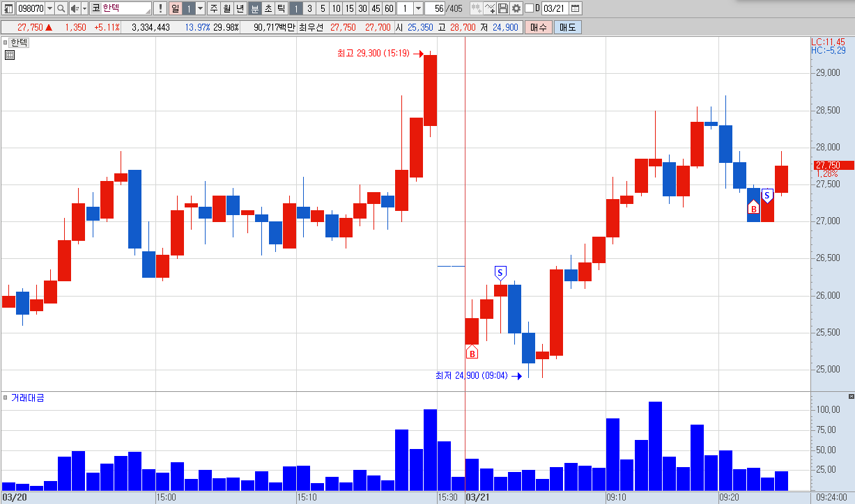Select the 30-minute interval
Screen dimensions: 855x504
click(362, 8)
